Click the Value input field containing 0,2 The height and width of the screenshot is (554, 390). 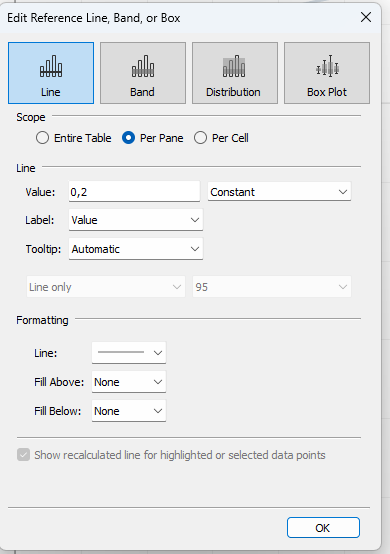pyautogui.click(x=134, y=192)
